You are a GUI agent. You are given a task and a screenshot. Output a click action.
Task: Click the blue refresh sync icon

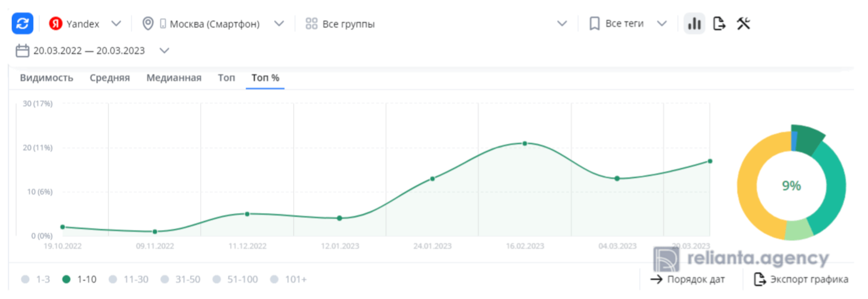pyautogui.click(x=22, y=23)
